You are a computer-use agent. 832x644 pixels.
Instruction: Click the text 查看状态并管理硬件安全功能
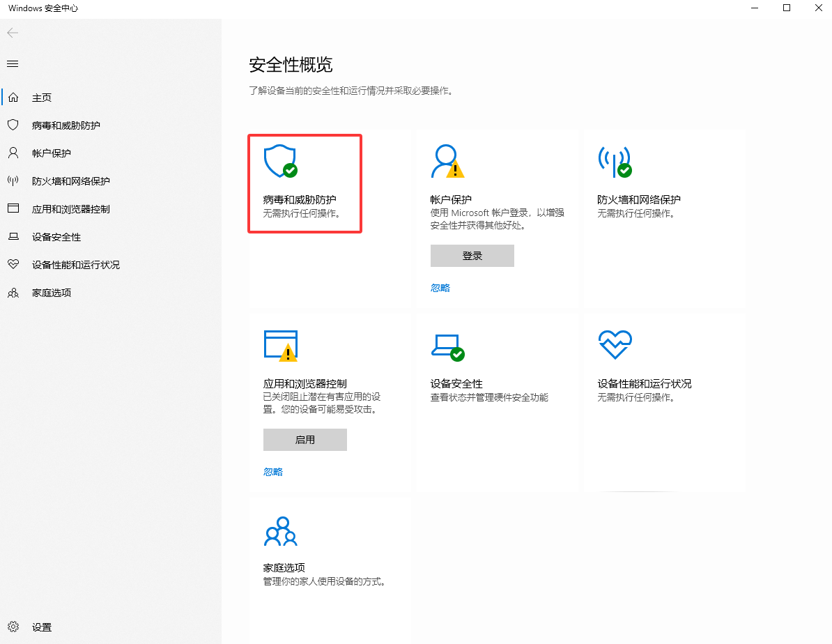(489, 397)
